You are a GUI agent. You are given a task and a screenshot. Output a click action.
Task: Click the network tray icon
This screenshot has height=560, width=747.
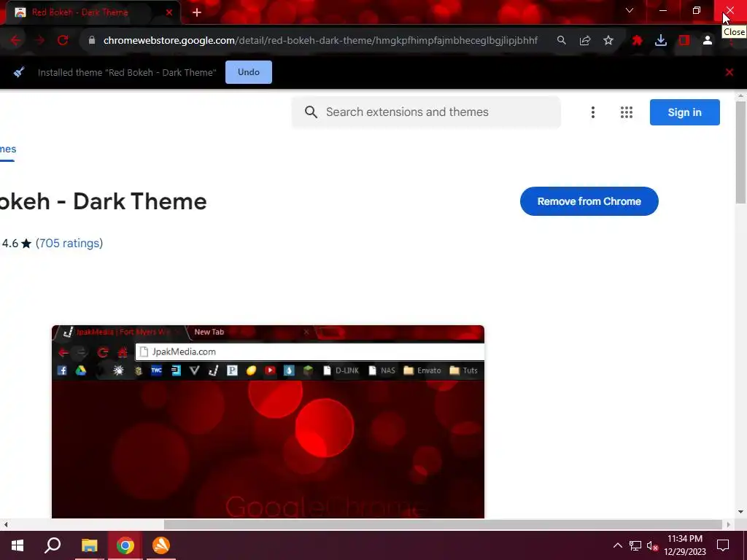coord(635,545)
